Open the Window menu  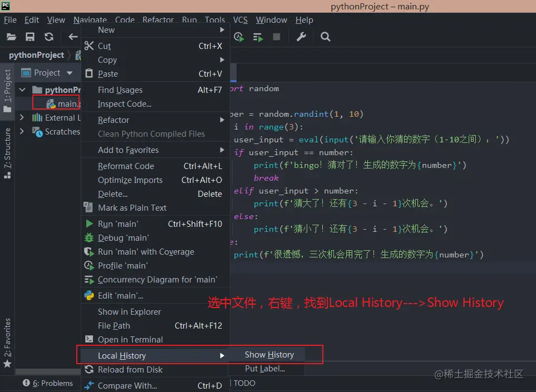click(x=272, y=20)
